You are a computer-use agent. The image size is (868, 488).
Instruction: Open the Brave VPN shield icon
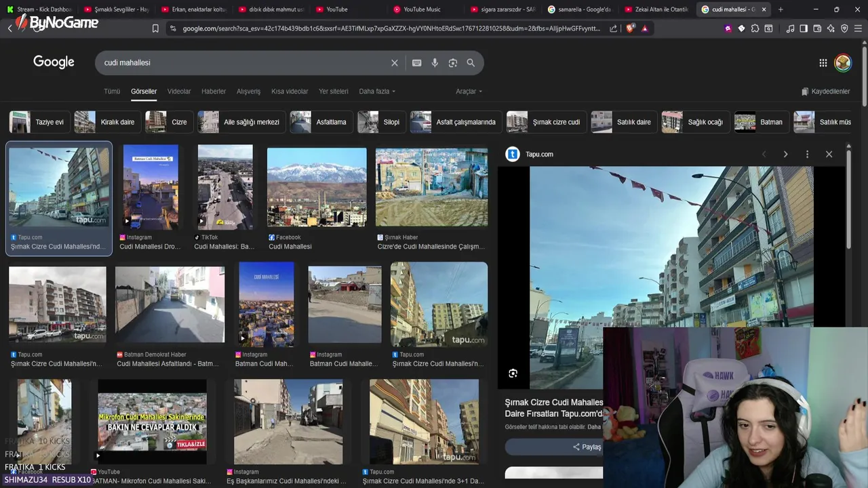point(844,28)
